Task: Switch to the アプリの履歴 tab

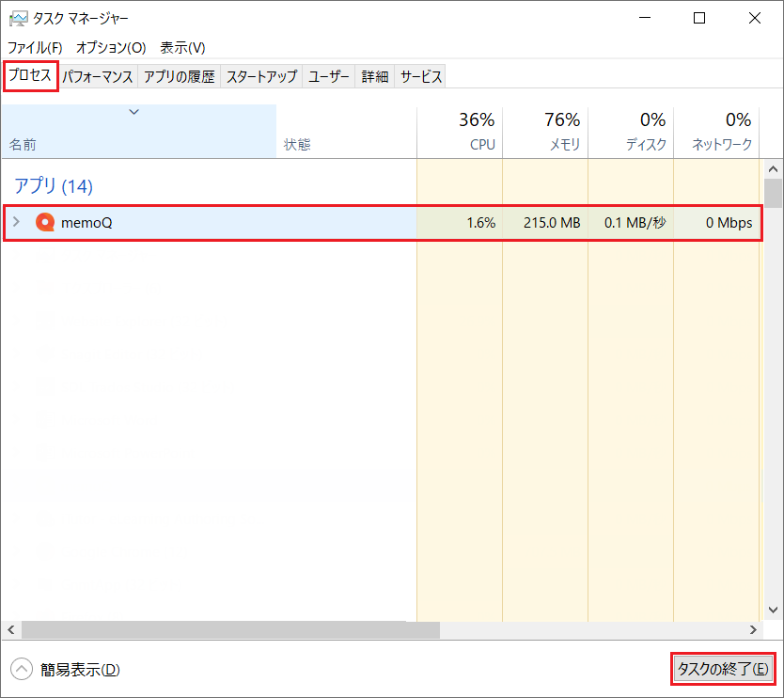Action: click(x=179, y=77)
